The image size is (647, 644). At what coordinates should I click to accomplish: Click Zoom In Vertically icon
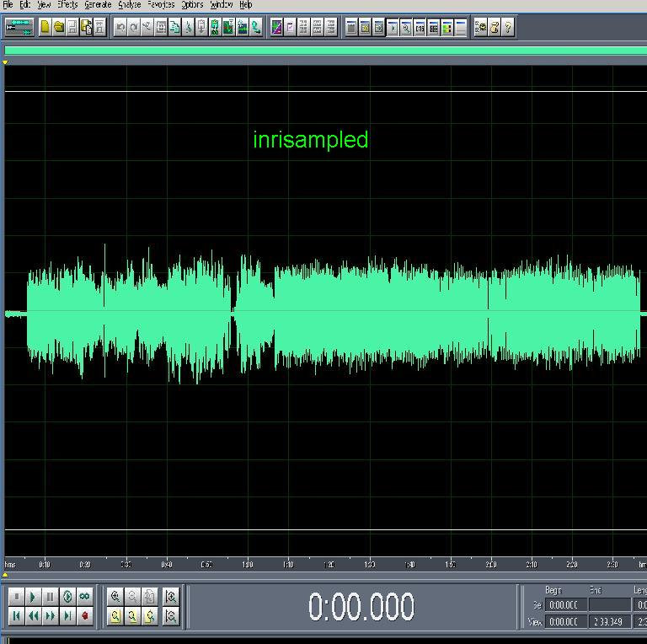[x=171, y=597]
